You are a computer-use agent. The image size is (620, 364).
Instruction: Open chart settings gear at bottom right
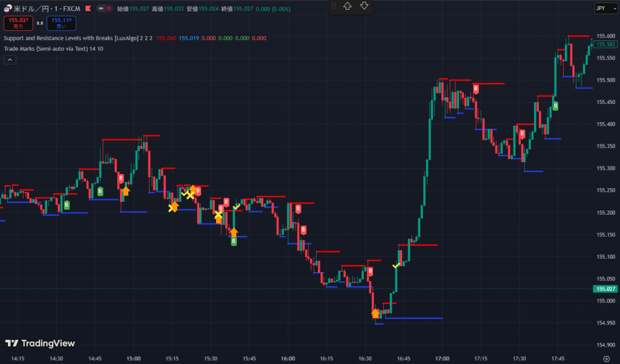click(606, 359)
